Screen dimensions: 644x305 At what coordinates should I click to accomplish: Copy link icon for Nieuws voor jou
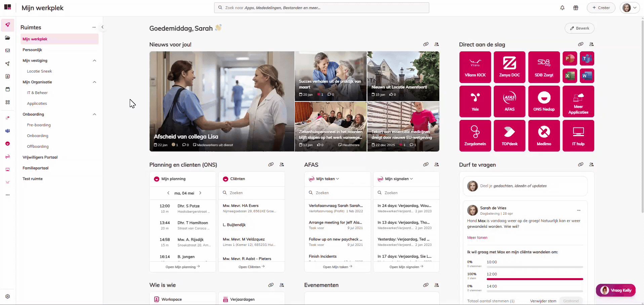[426, 44]
